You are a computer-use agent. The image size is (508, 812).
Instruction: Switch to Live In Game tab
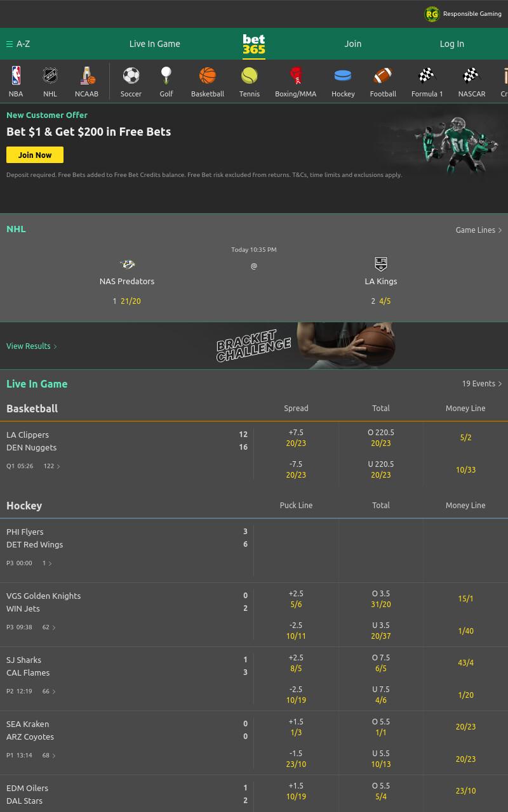tap(155, 44)
